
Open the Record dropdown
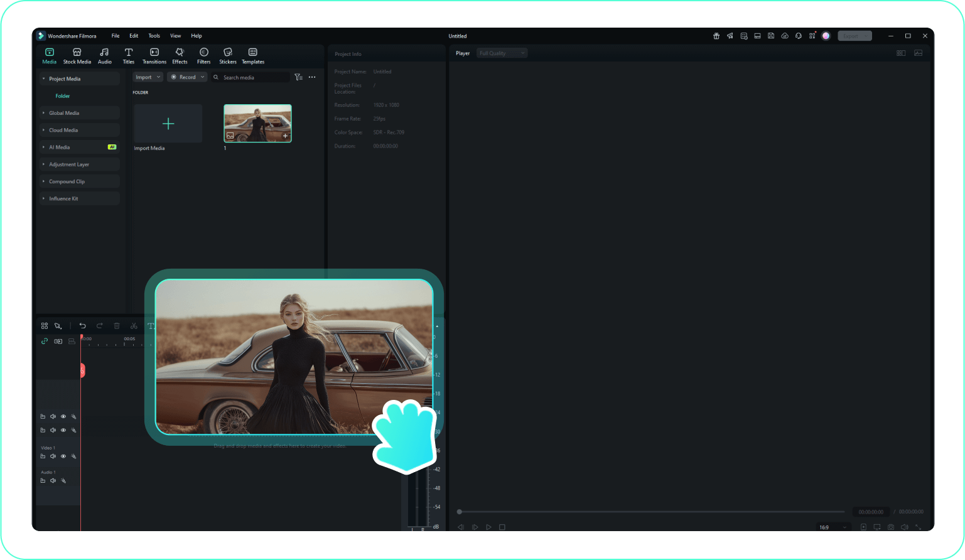click(187, 77)
